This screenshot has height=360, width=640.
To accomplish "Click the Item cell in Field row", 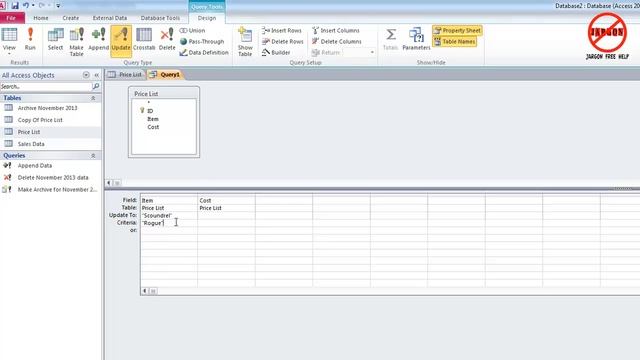I will tap(169, 200).
